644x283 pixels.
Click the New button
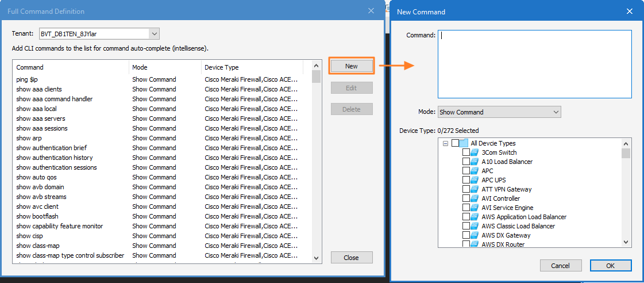(352, 66)
